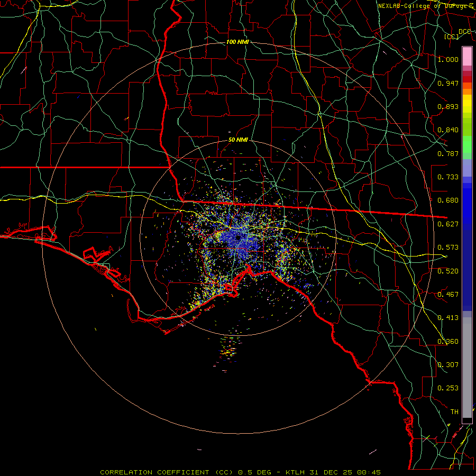
Task: Click the 0.947 color scale value
Action: 448,83
